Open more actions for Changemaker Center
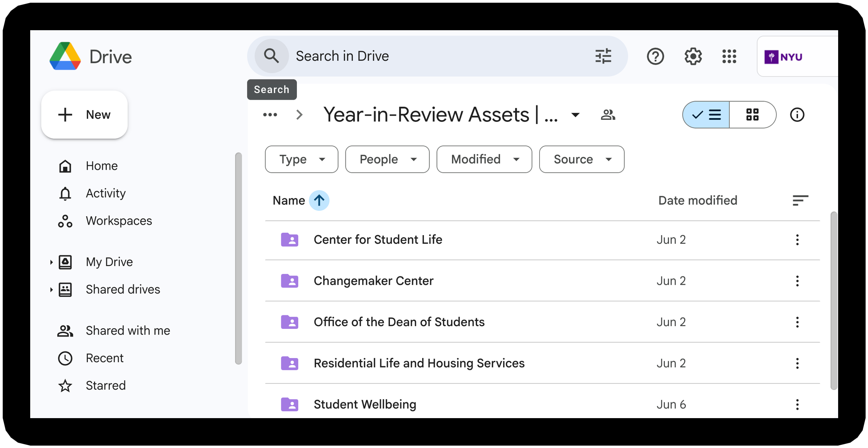868x448 pixels. [797, 281]
